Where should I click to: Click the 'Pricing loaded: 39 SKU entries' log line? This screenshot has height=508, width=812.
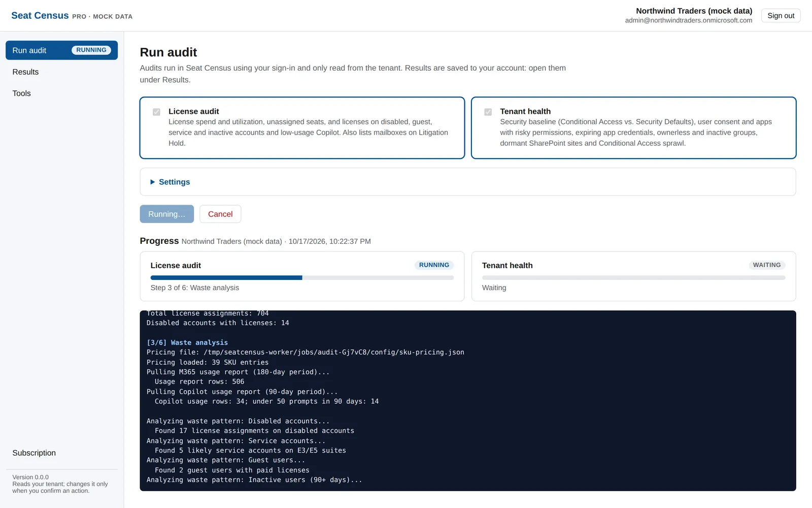pos(208,362)
